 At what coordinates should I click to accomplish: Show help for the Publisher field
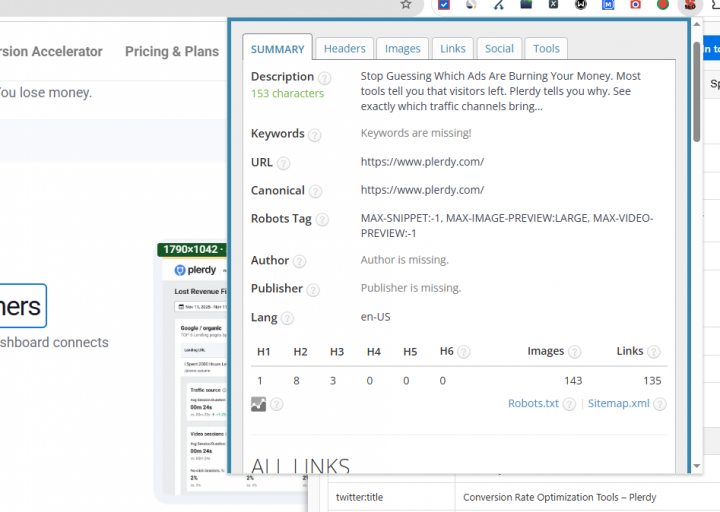point(313,290)
